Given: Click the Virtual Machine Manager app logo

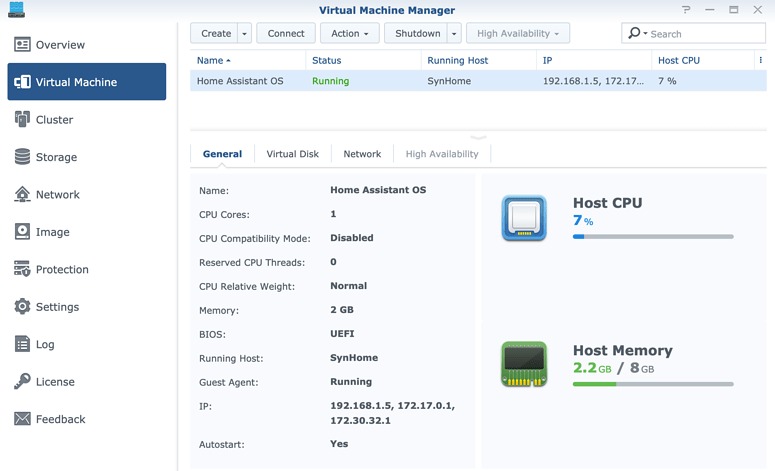Looking at the screenshot, I should coord(16,9).
